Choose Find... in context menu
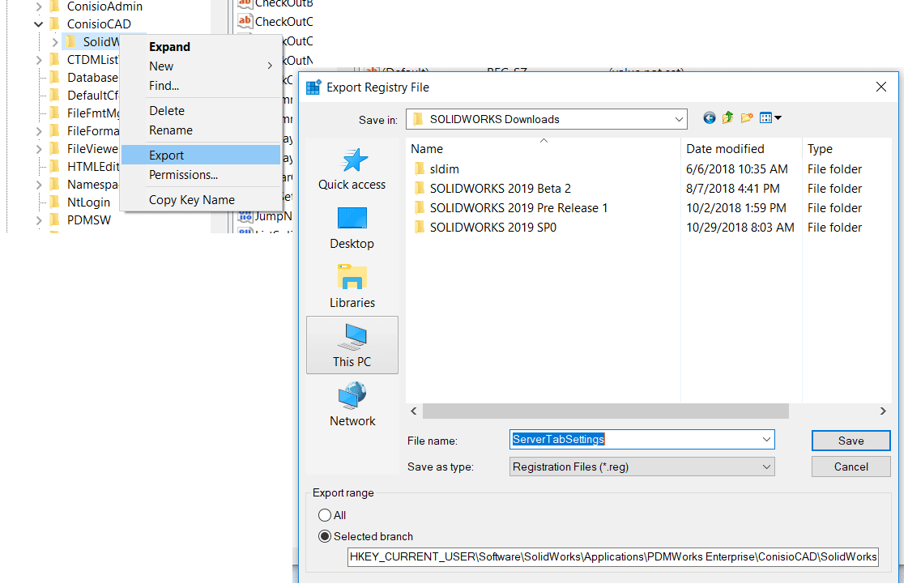The image size is (908, 588). click(x=200, y=86)
